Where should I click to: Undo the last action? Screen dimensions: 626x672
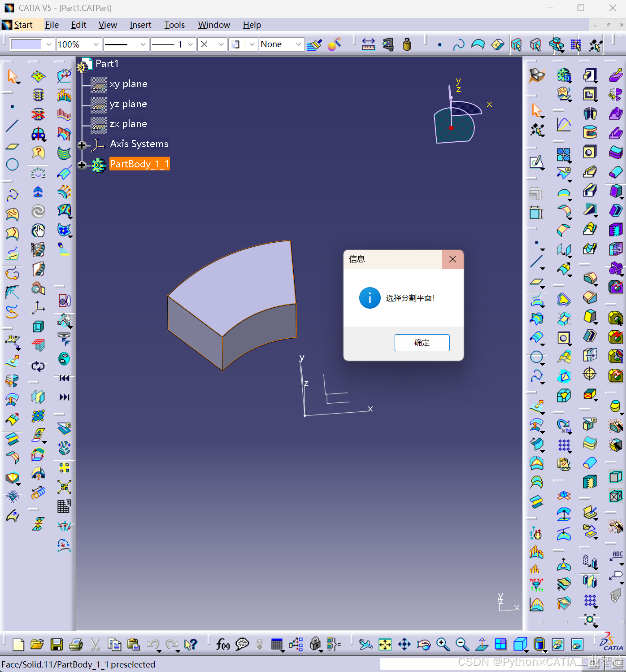tap(153, 645)
